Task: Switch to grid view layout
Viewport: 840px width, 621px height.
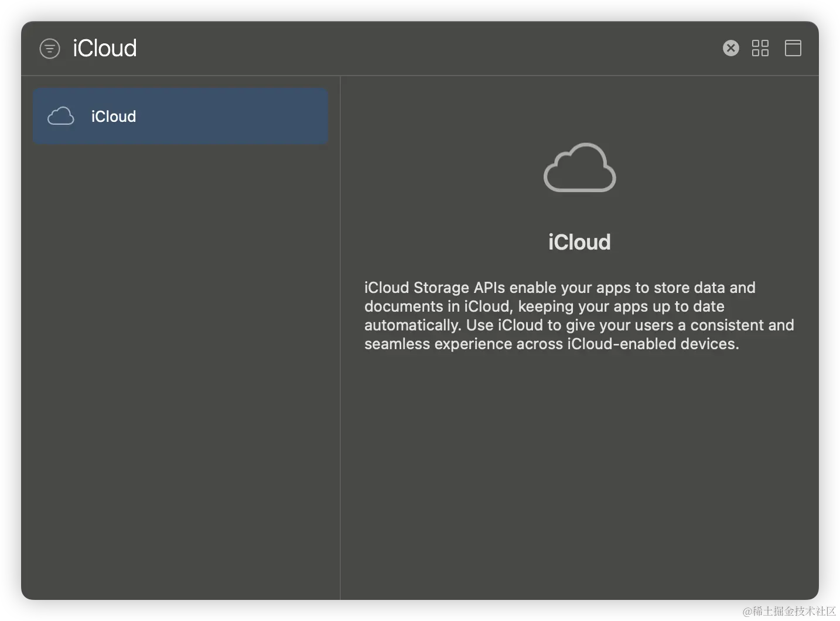Action: tap(760, 48)
